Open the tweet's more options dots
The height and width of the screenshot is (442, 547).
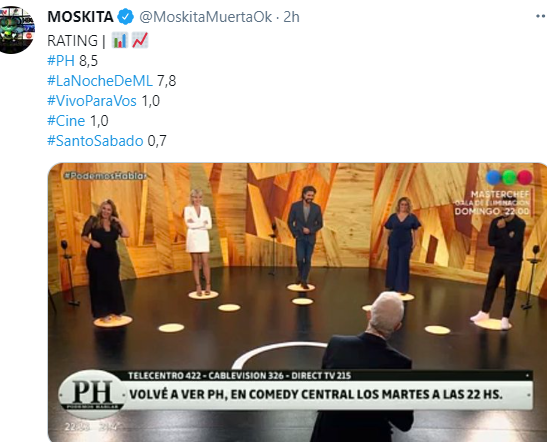point(541,16)
